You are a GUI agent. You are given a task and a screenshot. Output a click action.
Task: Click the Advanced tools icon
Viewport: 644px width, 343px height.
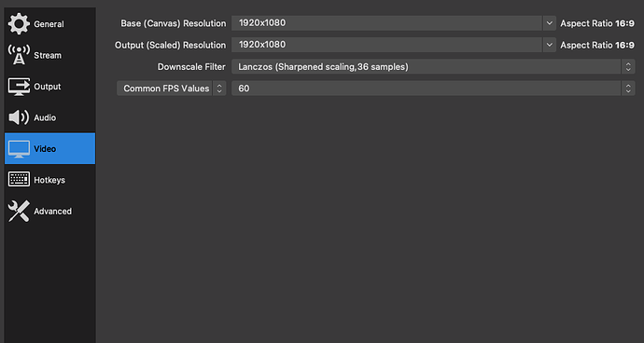(x=19, y=211)
